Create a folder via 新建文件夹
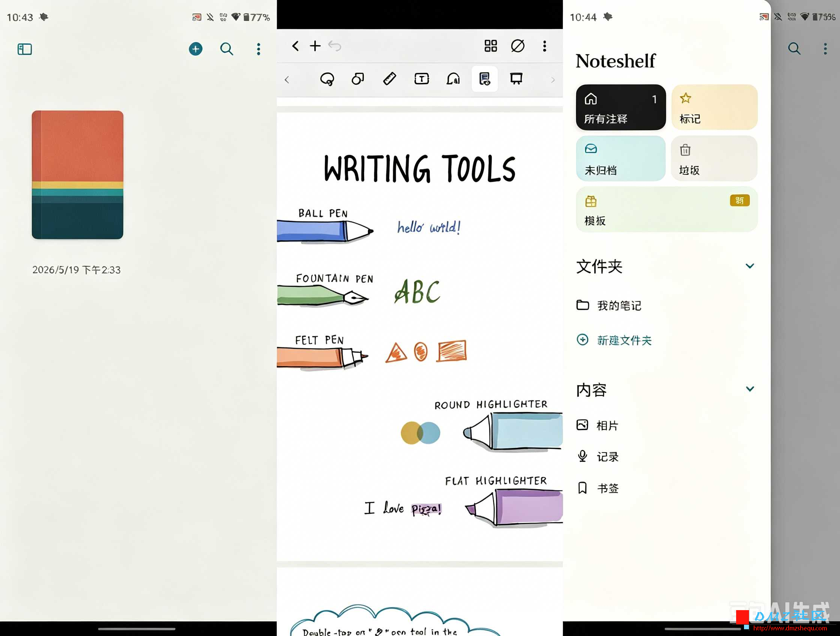840x636 pixels. coord(614,340)
